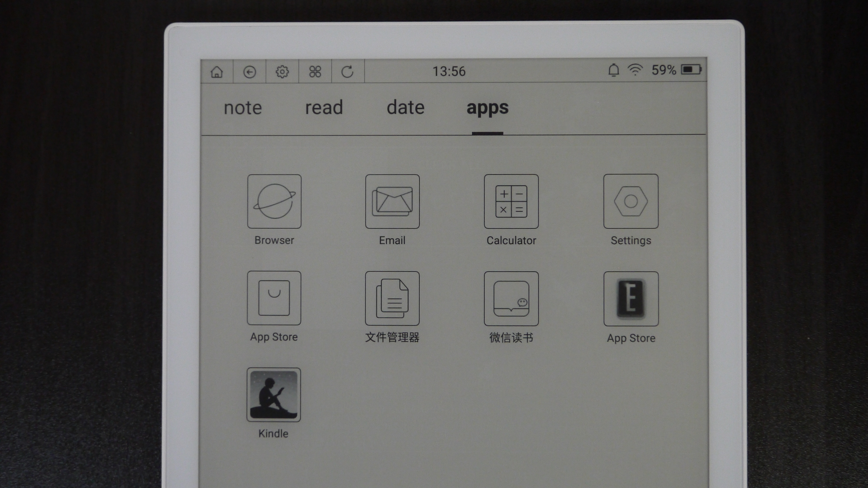Switch to the note tab
Screen dimensions: 868x488
[x=242, y=107]
